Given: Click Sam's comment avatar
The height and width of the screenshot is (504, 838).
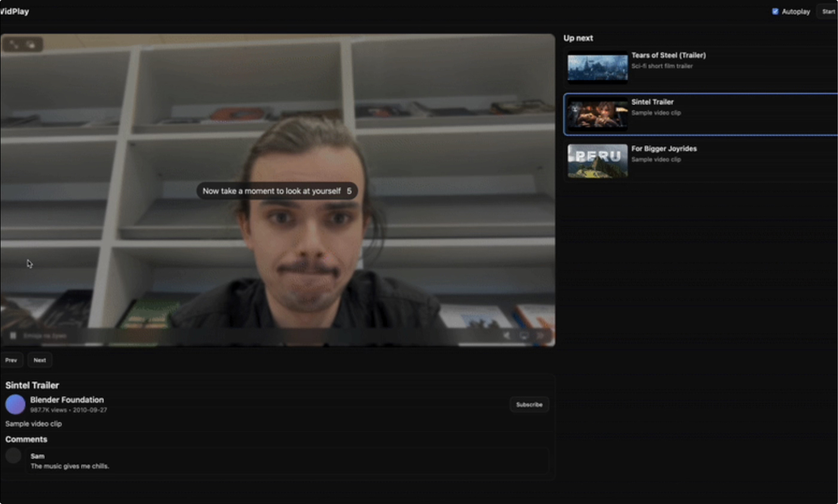Looking at the screenshot, I should tap(13, 455).
